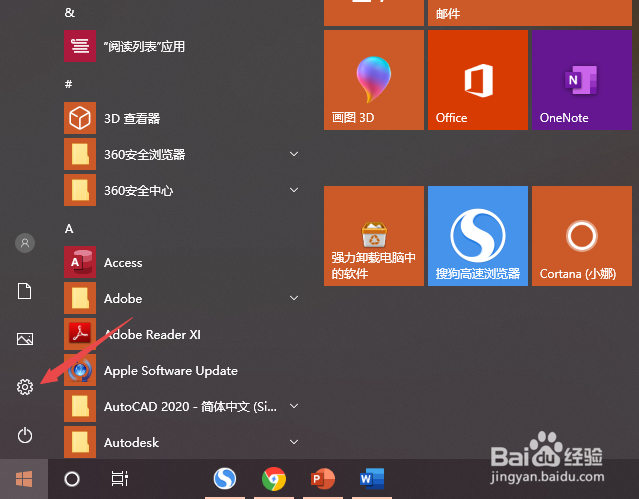The height and width of the screenshot is (499, 639).
Task: Select the "阅读列表"应用 label
Action: (x=144, y=46)
